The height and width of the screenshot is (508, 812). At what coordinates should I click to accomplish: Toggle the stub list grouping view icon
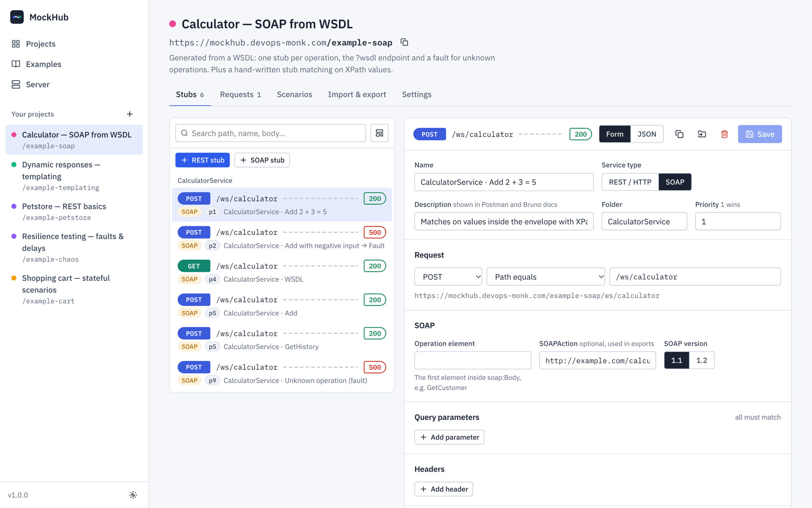coord(380,133)
